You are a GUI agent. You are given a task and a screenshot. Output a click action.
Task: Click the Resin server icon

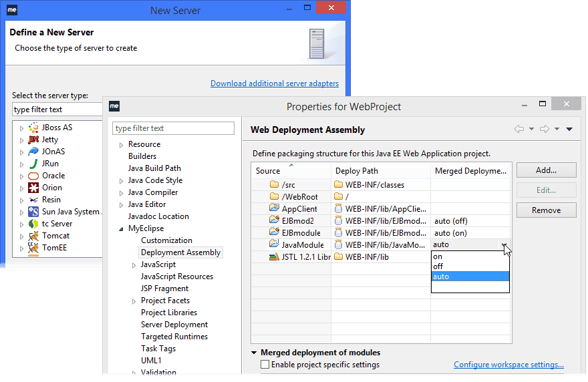pos(33,200)
